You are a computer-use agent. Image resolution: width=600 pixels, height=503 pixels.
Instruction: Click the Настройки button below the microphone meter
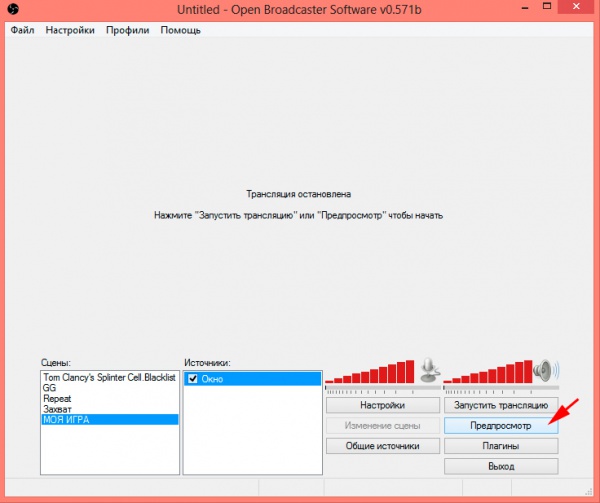[382, 406]
